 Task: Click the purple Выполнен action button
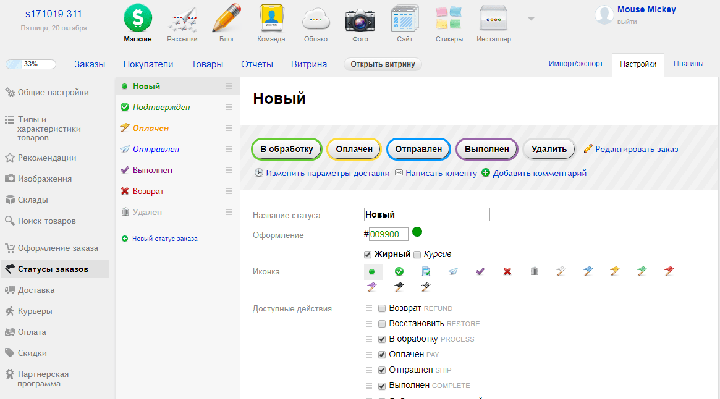click(486, 149)
